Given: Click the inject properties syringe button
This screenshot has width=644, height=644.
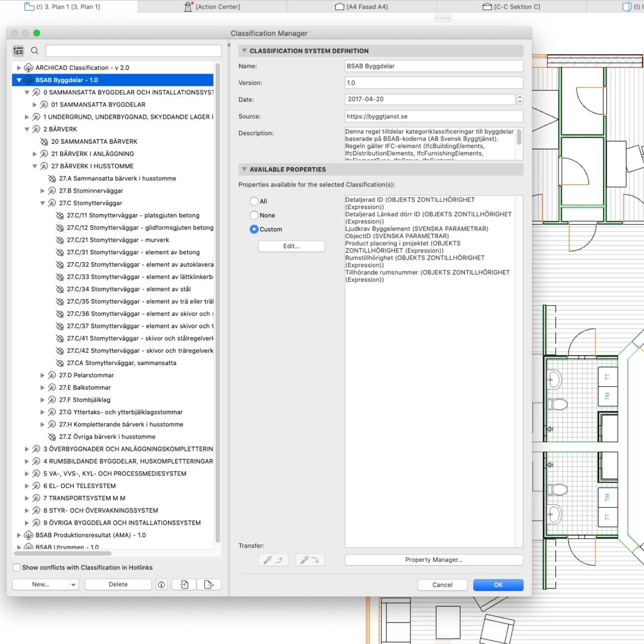Looking at the screenshot, I should [310, 560].
